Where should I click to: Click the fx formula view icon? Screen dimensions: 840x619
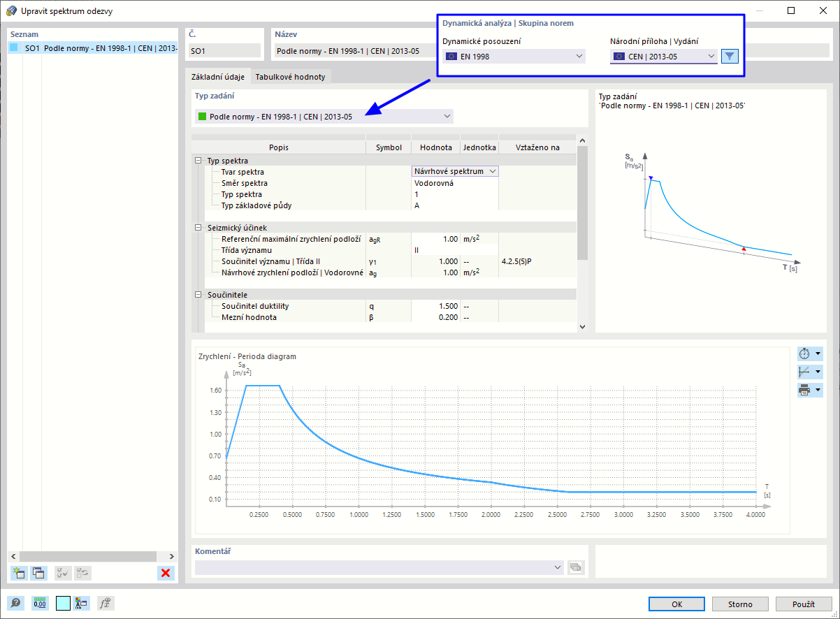pyautogui.click(x=106, y=604)
